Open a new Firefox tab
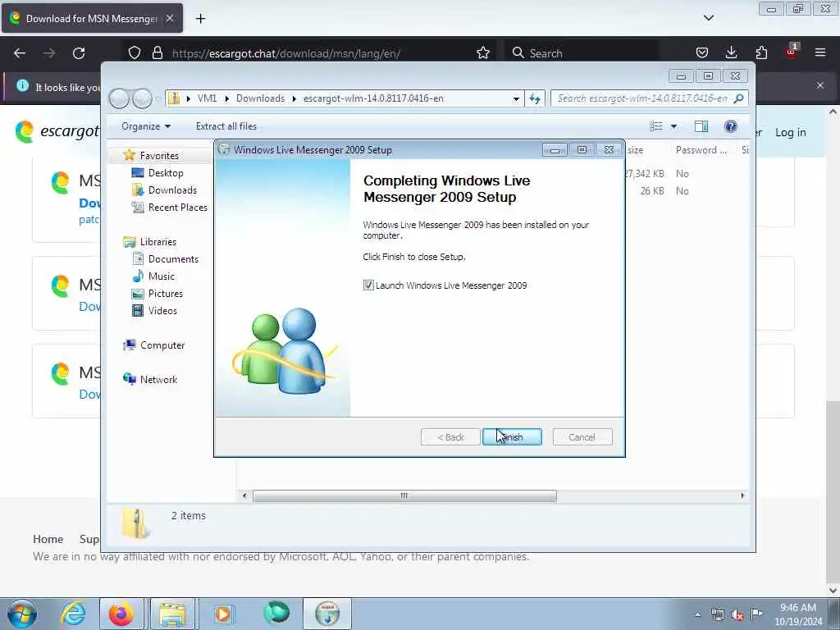The height and width of the screenshot is (630, 840). point(200,19)
